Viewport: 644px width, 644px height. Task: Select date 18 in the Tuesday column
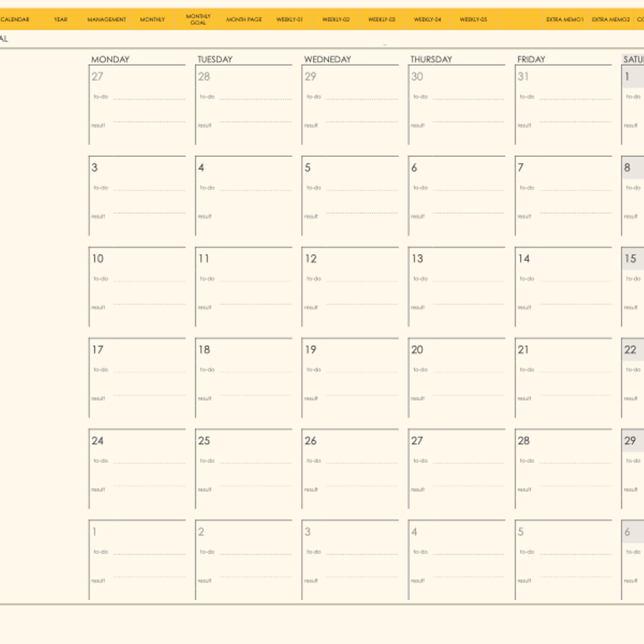(x=204, y=350)
